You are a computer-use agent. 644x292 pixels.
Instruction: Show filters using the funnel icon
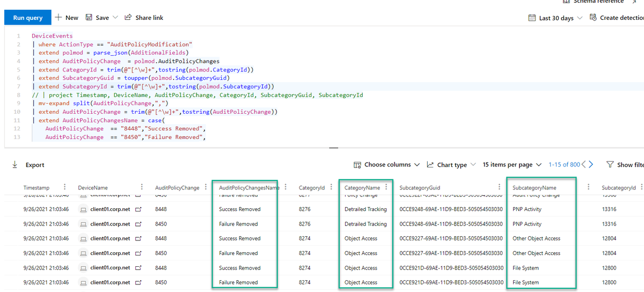click(610, 165)
